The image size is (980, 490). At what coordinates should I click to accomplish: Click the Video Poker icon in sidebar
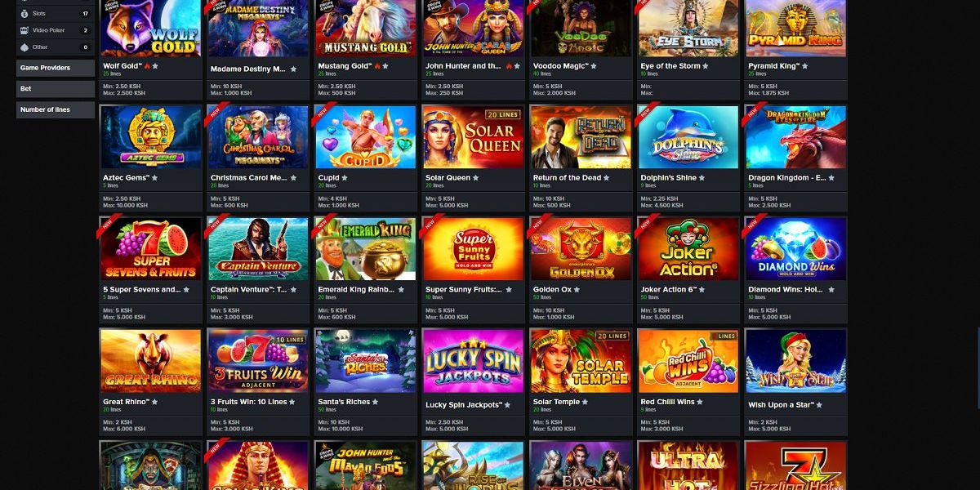24,30
